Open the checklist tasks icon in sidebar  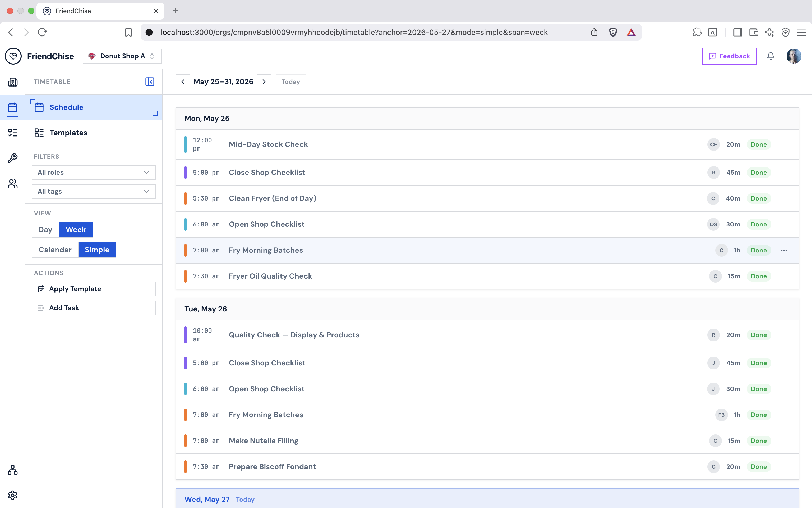click(x=12, y=133)
